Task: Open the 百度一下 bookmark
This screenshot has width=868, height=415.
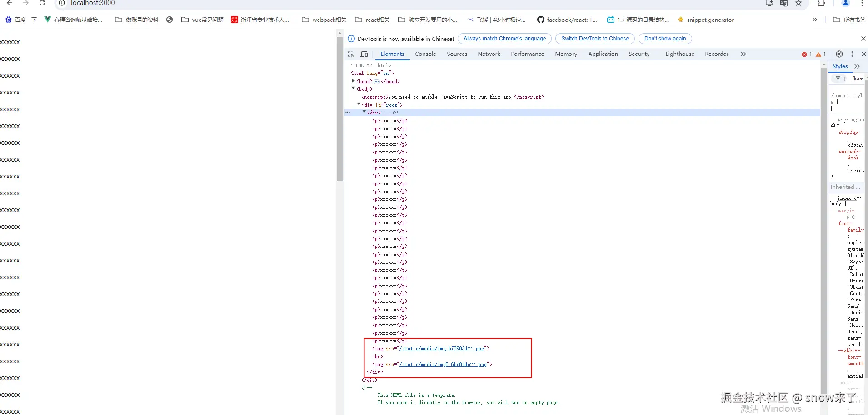Action: (x=21, y=20)
